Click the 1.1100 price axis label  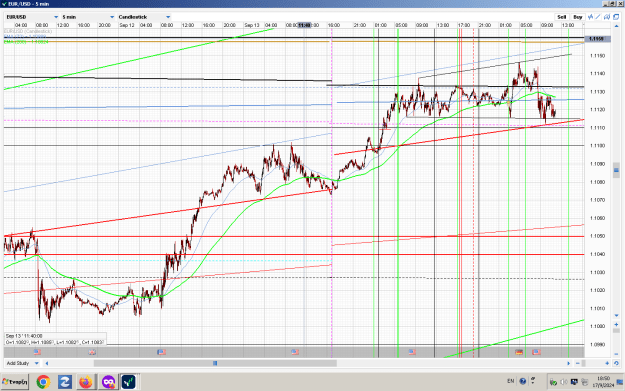597,146
